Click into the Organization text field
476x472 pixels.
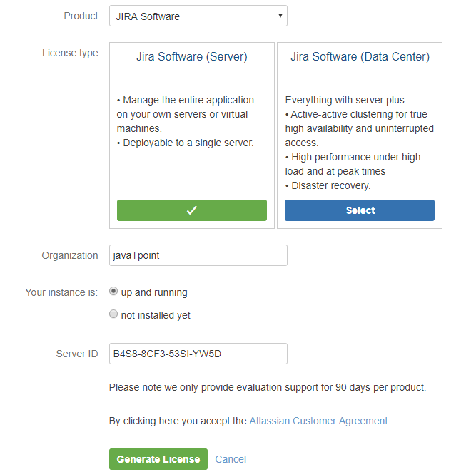click(x=198, y=256)
